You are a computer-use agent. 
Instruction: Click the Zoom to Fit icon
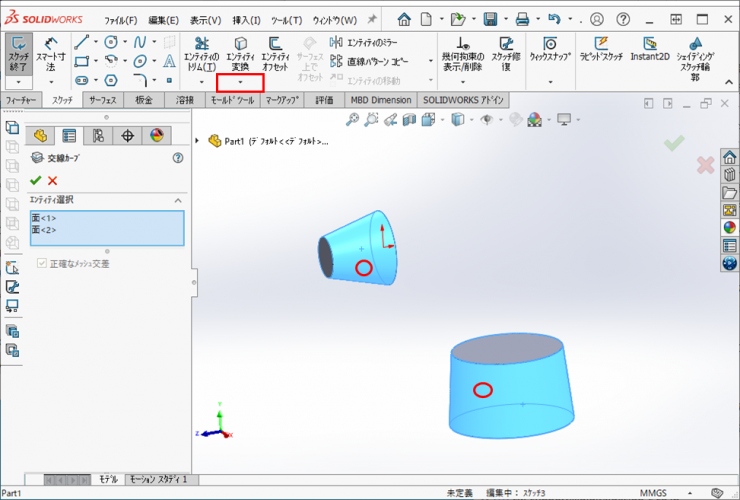coord(353,120)
